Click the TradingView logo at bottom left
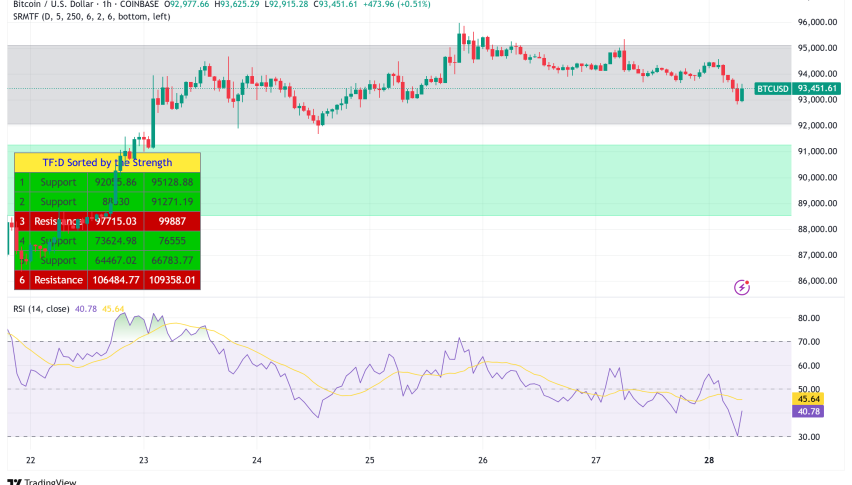Viewport: 852px width, 485px height. point(42,481)
